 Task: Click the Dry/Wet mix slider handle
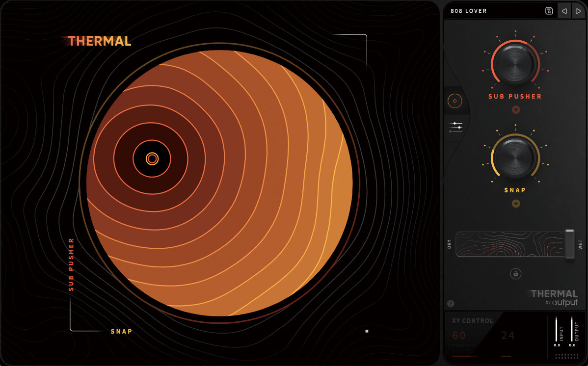coord(570,244)
